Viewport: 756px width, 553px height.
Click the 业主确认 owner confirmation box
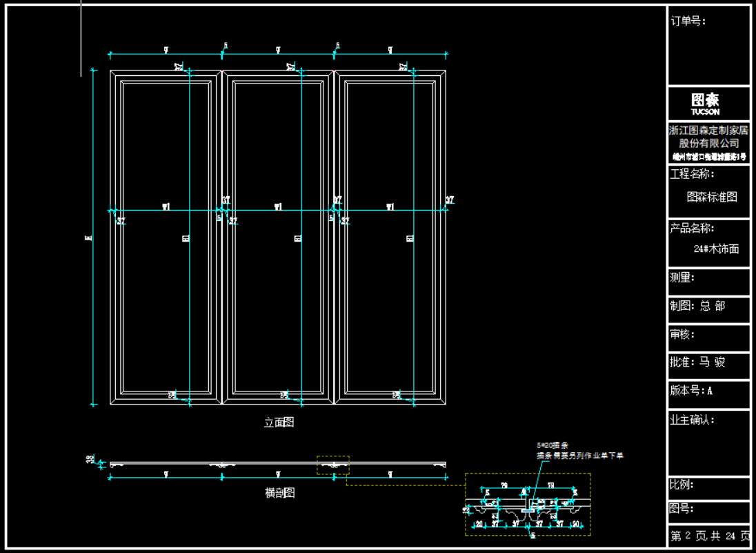pos(708,442)
